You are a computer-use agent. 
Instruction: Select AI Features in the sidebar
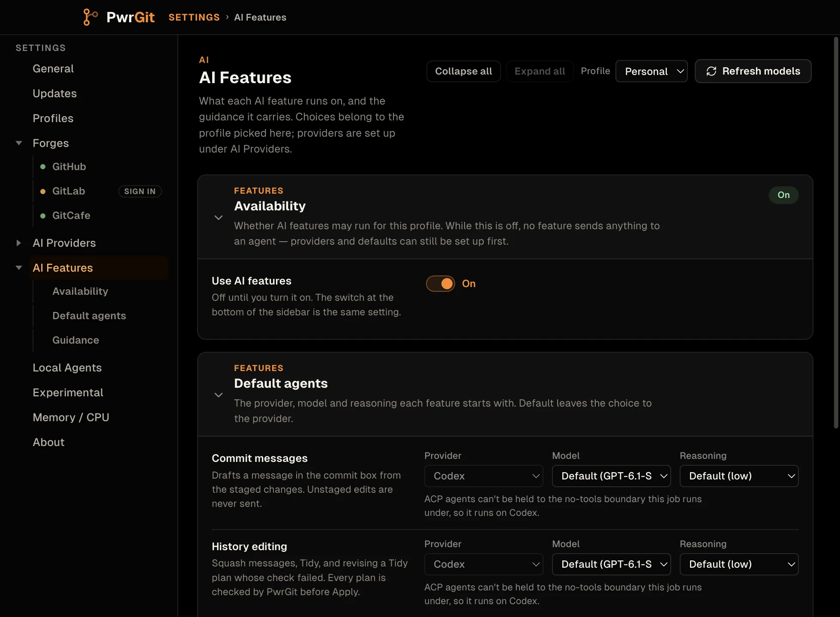tap(99, 268)
